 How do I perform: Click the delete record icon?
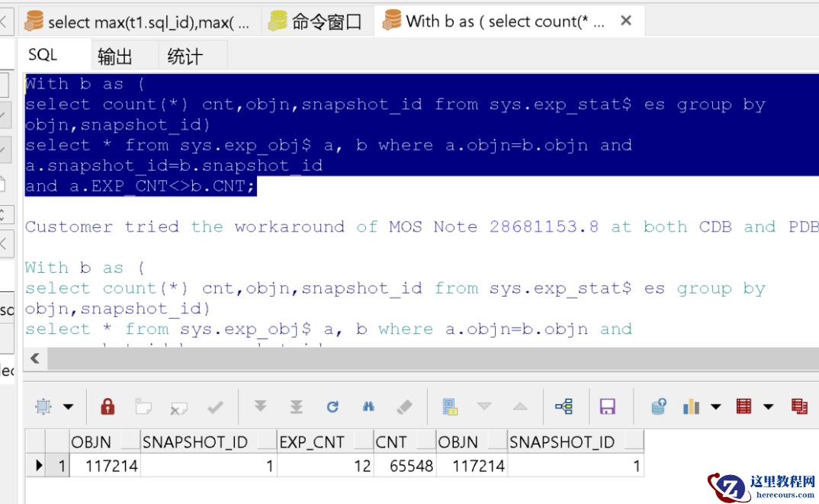(178, 407)
